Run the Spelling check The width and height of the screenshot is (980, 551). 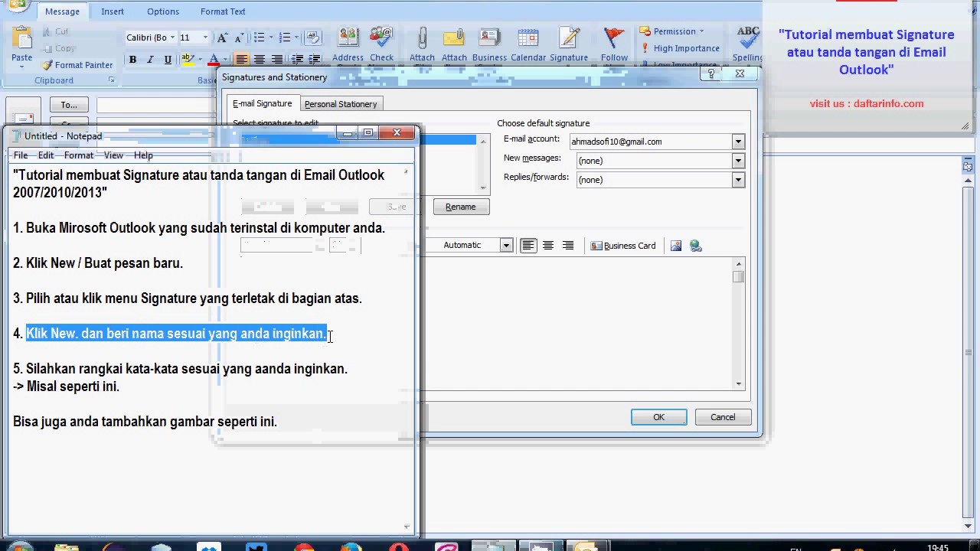(x=748, y=44)
